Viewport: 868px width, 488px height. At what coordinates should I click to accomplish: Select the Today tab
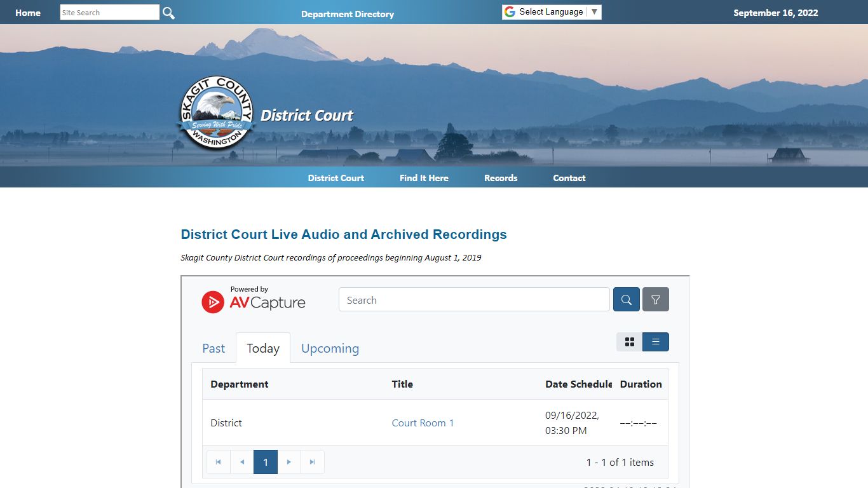(263, 348)
